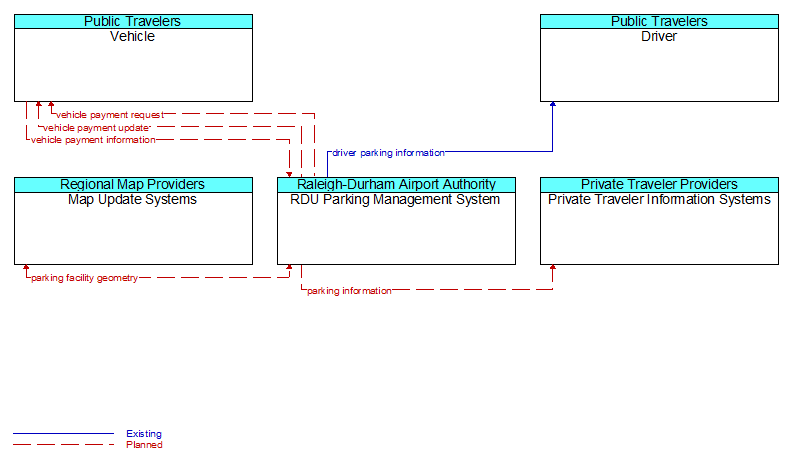Click the dashed Planned legend line sample
Viewport: 788px width, 462px height.
62,445
